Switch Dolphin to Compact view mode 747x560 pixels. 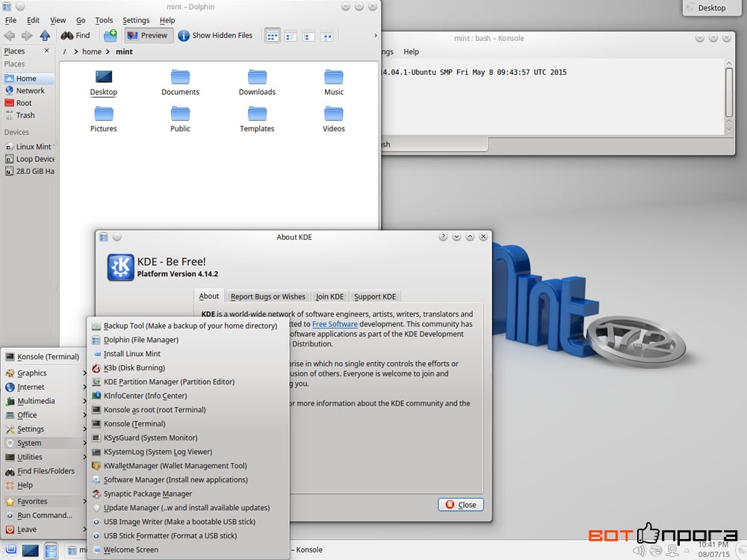291,36
